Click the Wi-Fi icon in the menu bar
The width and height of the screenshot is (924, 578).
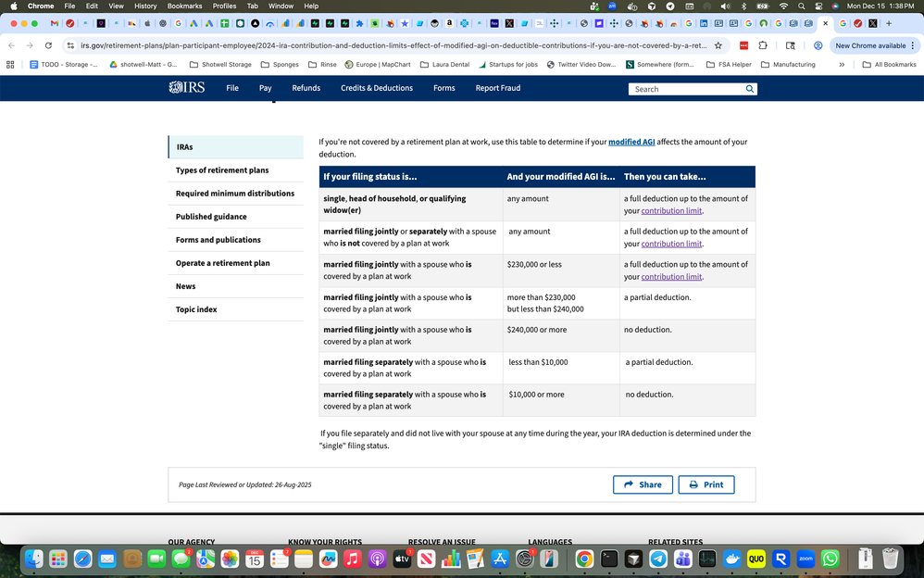click(783, 6)
